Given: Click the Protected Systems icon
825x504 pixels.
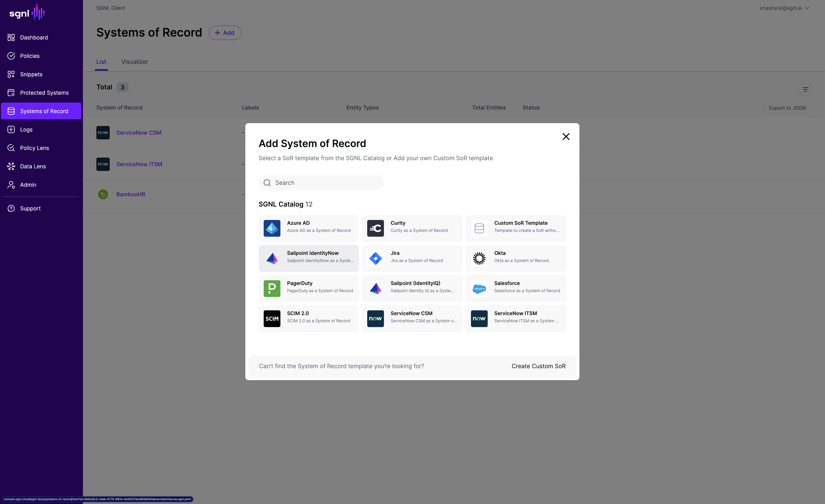Looking at the screenshot, I should tap(11, 93).
